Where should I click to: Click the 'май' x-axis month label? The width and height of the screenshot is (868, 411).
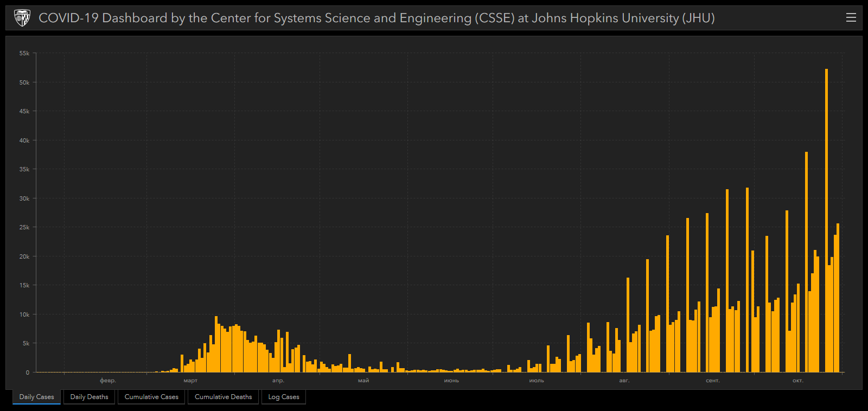[x=363, y=381]
